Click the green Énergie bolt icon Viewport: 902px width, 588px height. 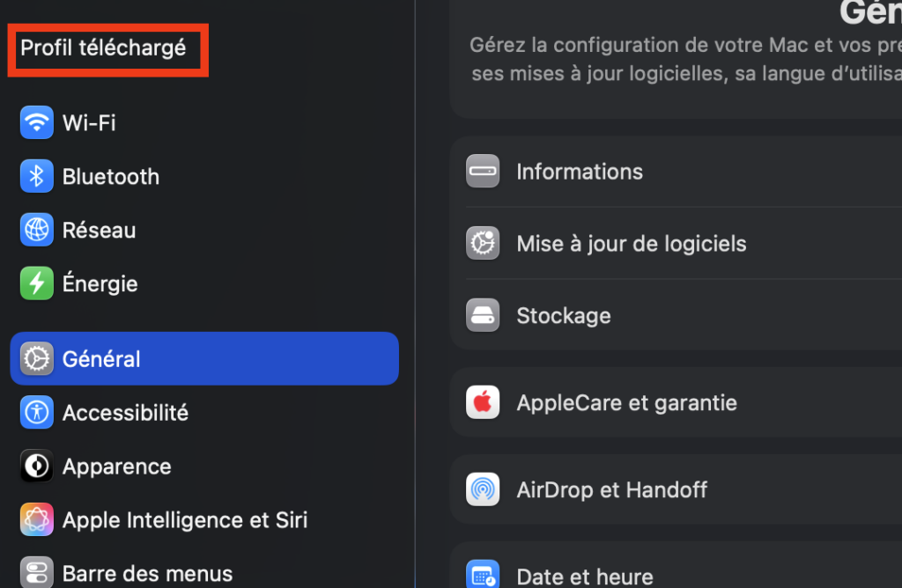[x=37, y=283]
